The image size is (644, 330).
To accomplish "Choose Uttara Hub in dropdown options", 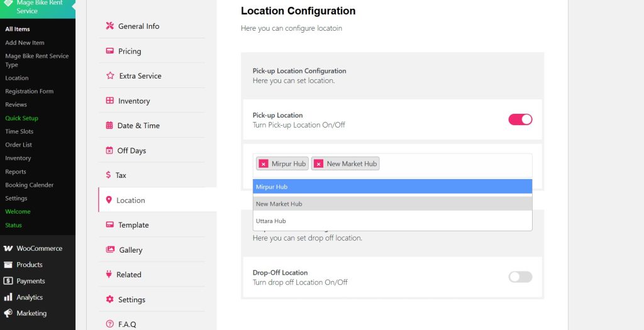I will tap(392, 221).
